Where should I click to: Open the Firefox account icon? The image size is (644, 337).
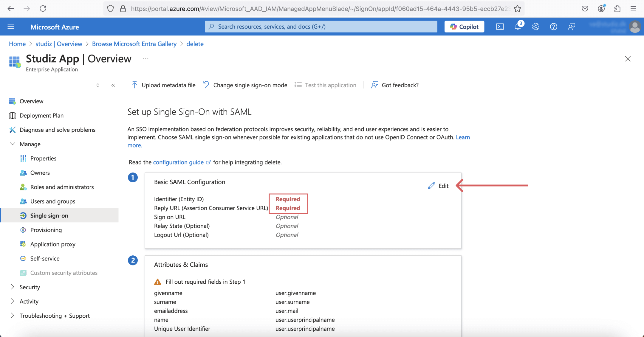tap(601, 9)
